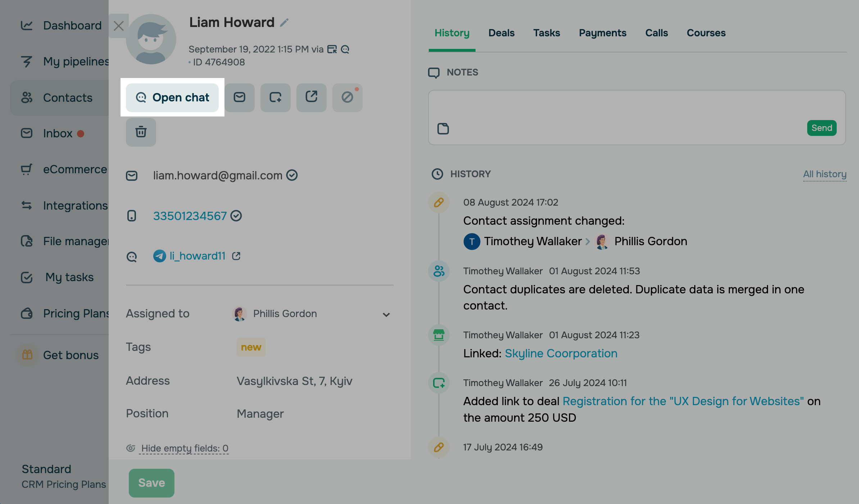The width and height of the screenshot is (859, 504).
Task: Click the 'new' tag
Action: coord(251,347)
